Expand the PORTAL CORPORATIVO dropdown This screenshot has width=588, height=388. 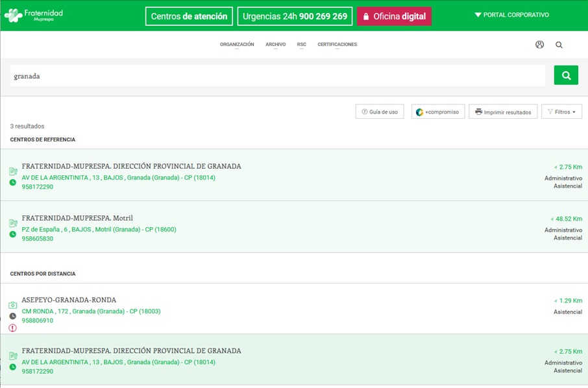[511, 15]
